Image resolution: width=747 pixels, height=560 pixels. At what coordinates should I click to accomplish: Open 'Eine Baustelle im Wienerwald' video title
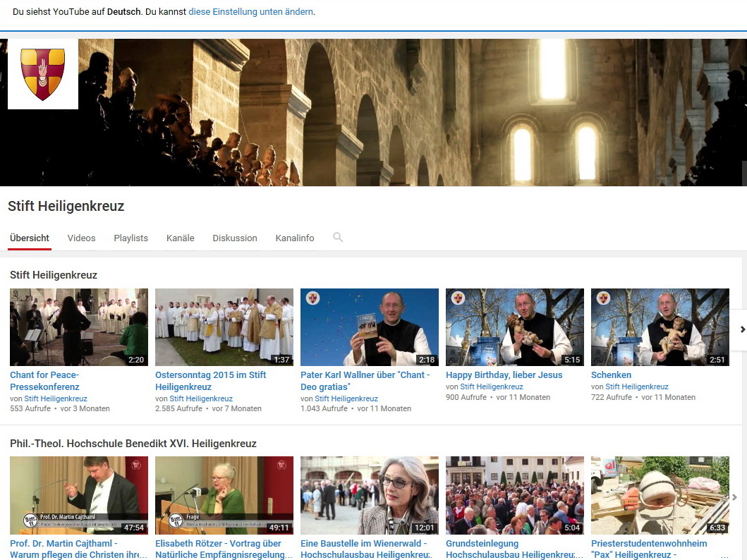[366, 549]
